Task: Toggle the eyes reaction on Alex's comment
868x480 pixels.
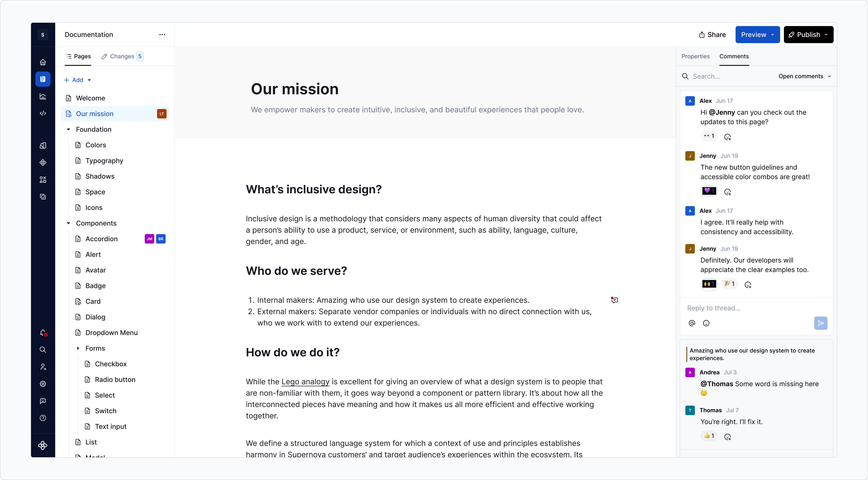Action: click(709, 136)
